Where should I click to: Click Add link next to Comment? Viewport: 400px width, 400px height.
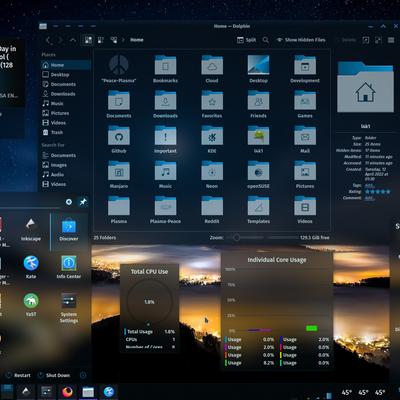(x=369, y=198)
